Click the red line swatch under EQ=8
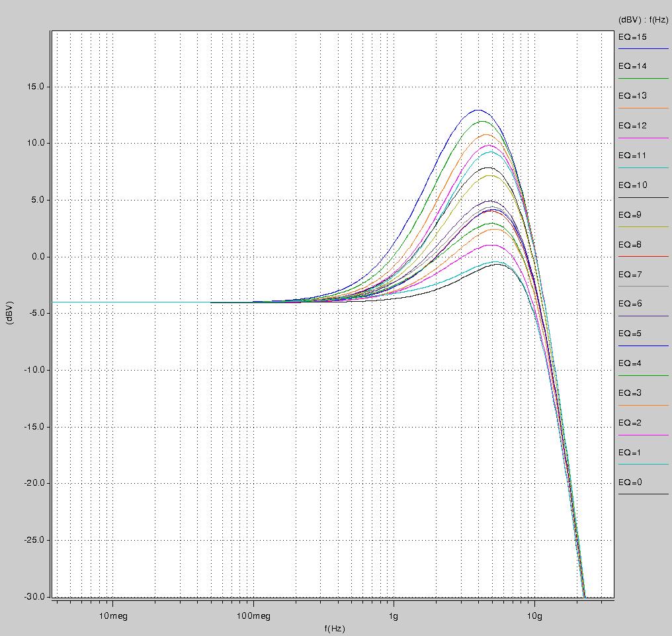 click(643, 257)
